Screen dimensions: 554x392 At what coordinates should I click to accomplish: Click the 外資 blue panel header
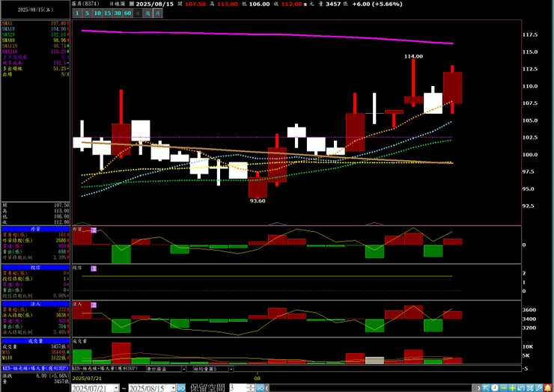[x=35, y=229]
